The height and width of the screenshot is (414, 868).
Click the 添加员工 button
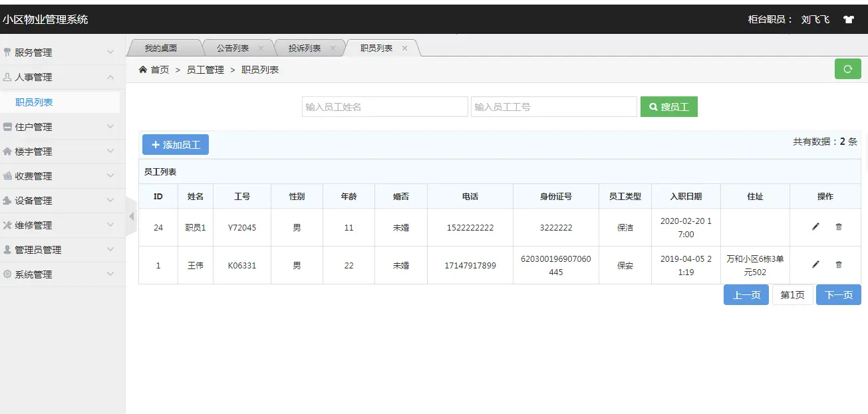pyautogui.click(x=176, y=144)
